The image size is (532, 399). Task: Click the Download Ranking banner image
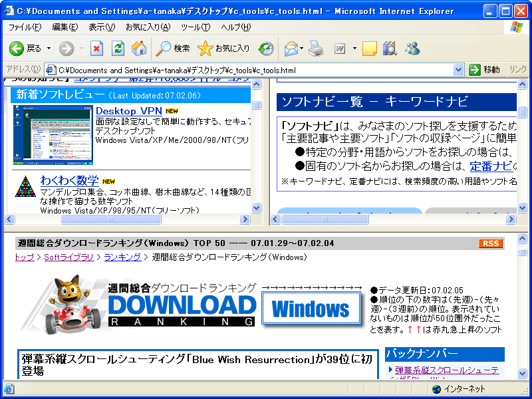(138, 304)
